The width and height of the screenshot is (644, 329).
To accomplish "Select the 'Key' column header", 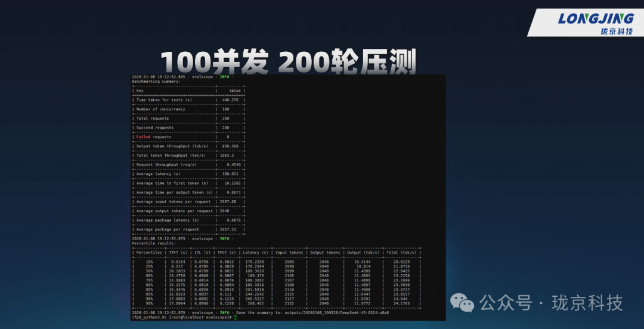I will pos(140,91).
